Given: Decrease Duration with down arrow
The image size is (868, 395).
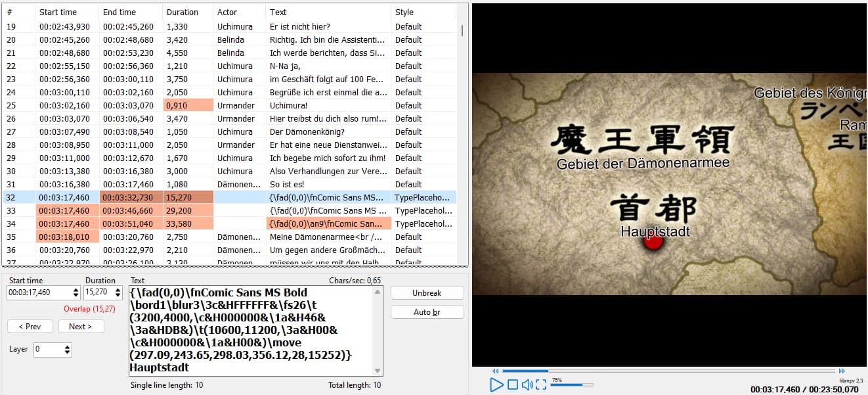Looking at the screenshot, I should tap(119, 296).
